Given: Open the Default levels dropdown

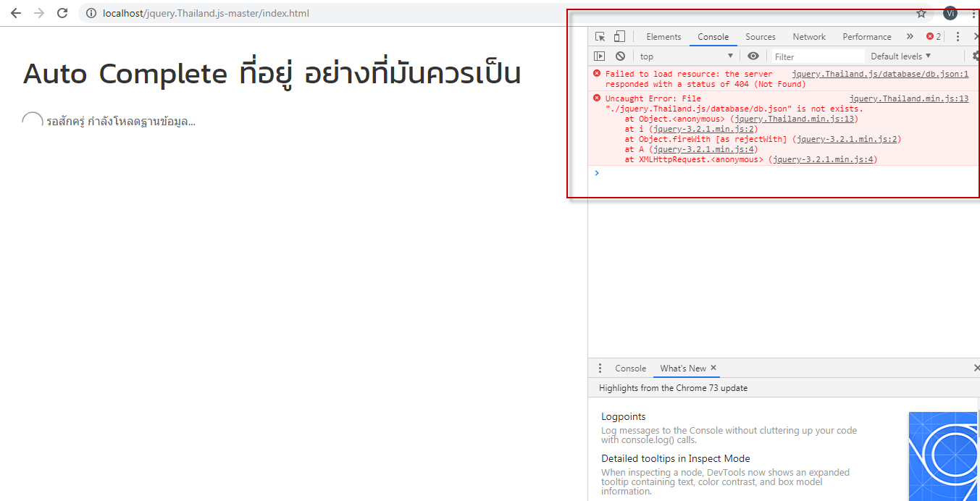Looking at the screenshot, I should tap(900, 56).
